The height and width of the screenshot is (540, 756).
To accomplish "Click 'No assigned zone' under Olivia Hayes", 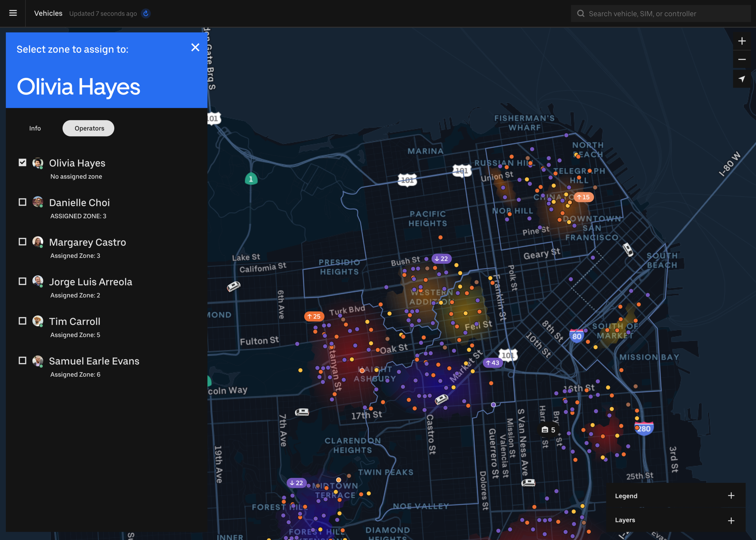I will (x=76, y=176).
